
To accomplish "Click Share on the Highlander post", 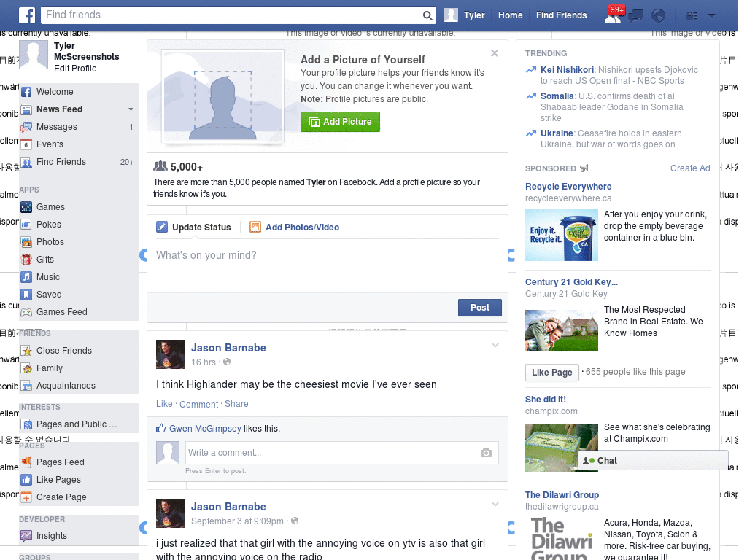I will [x=236, y=404].
